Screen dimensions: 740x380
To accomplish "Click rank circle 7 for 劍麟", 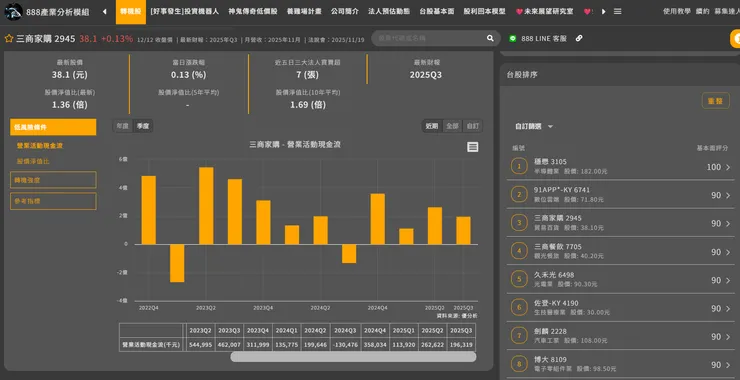I will coord(519,336).
